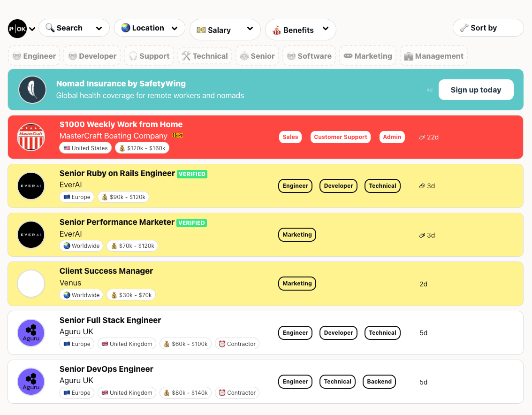Select Marketing tag on Client Success Manager job
Image resolution: width=532 pixels, height=415 pixels.
click(x=297, y=284)
